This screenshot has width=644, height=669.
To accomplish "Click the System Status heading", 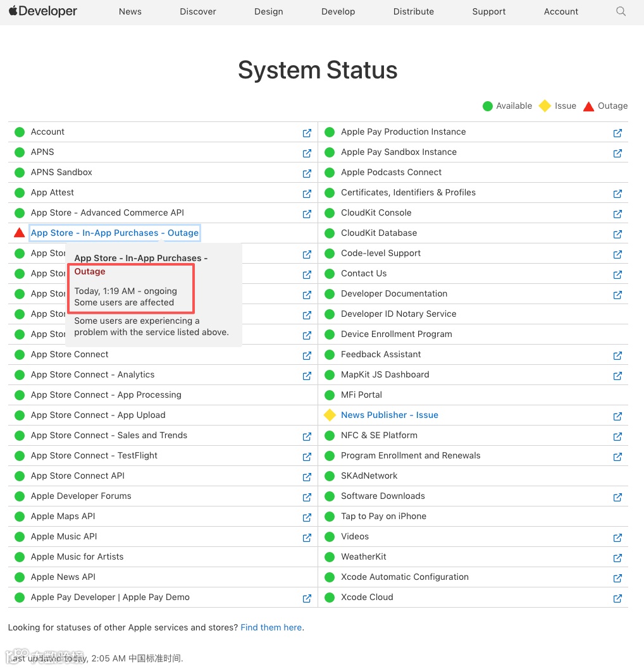I will tap(318, 70).
